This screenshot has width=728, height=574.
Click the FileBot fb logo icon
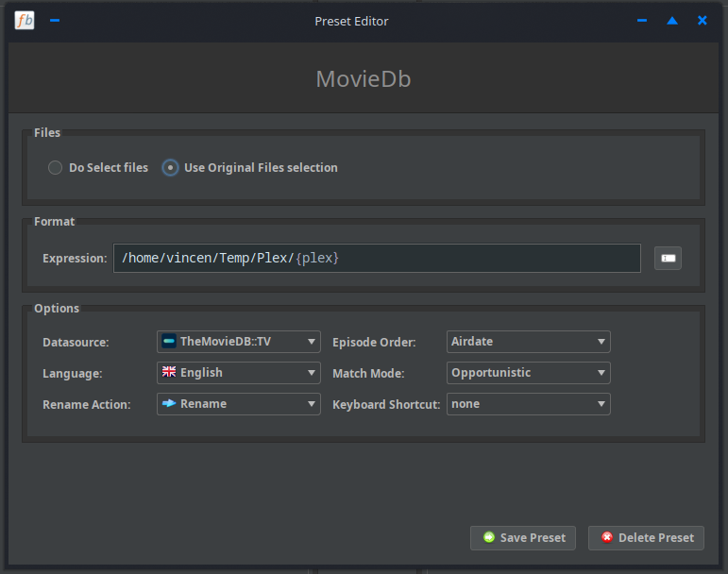(x=25, y=21)
